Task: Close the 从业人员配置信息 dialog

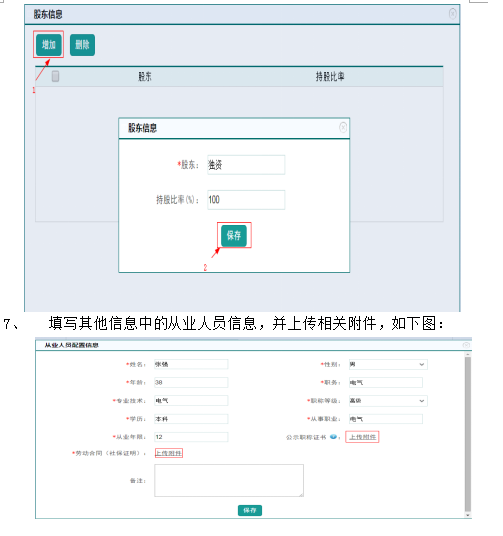Action: pyautogui.click(x=466, y=345)
